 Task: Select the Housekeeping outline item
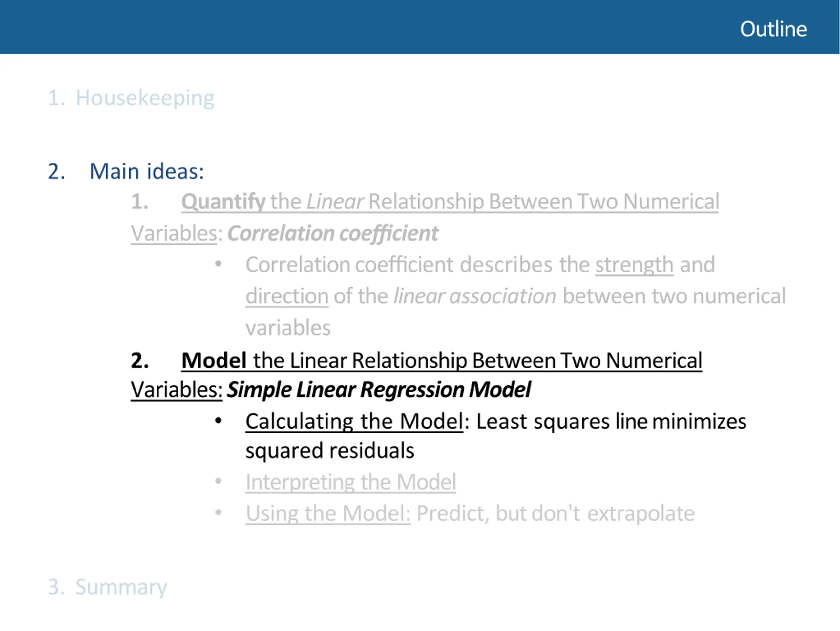131,98
